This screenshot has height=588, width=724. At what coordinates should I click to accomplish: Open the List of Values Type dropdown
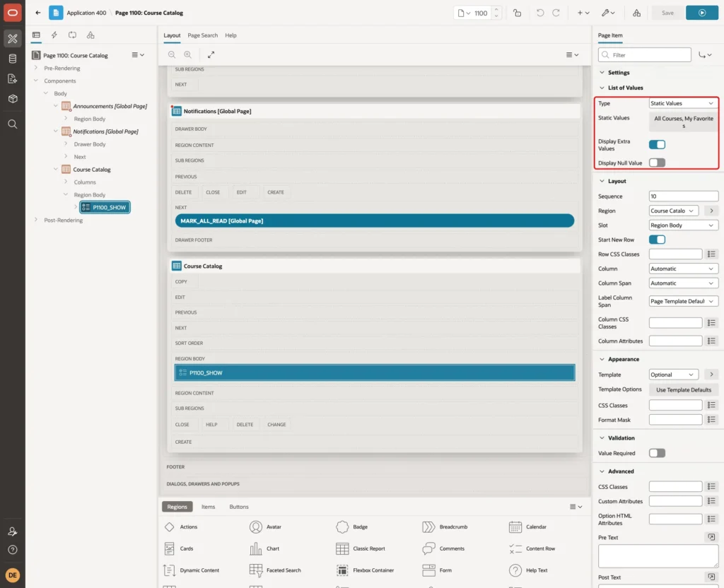click(683, 103)
